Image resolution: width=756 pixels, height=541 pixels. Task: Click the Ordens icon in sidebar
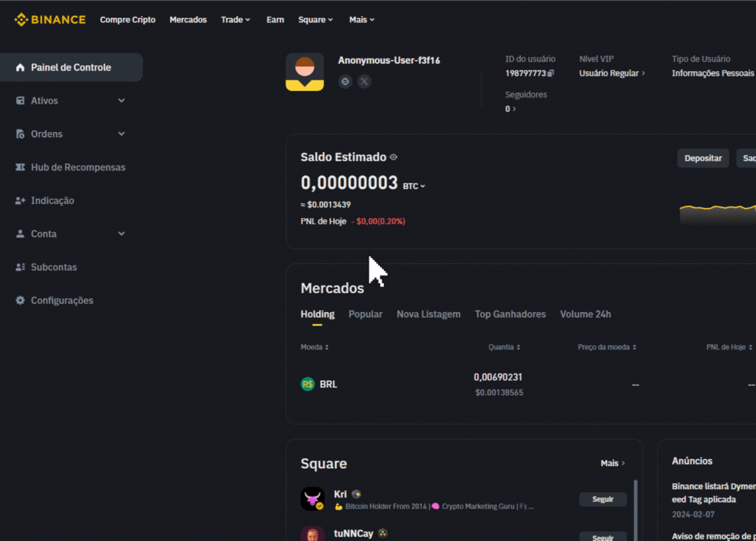click(x=20, y=134)
